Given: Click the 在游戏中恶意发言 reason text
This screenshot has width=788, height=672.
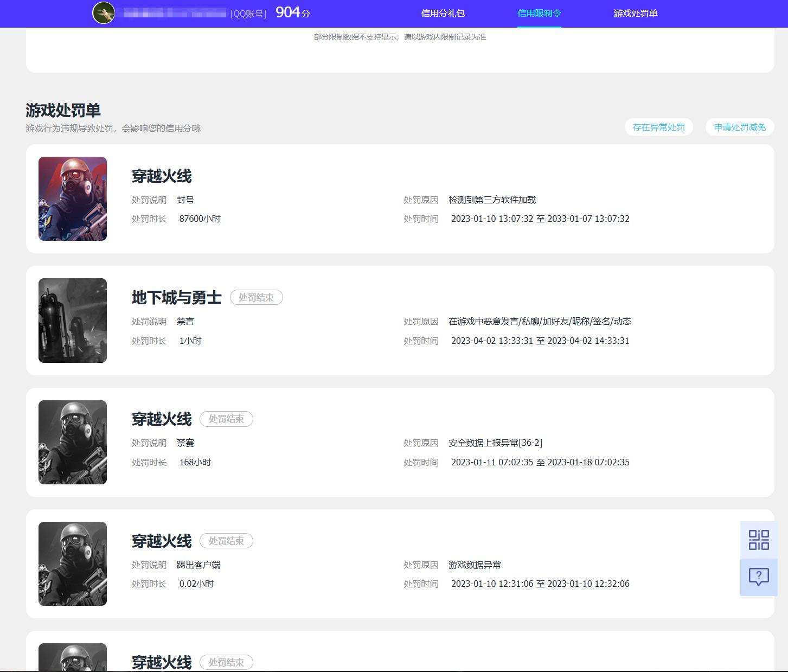Looking at the screenshot, I should pyautogui.click(x=540, y=322).
